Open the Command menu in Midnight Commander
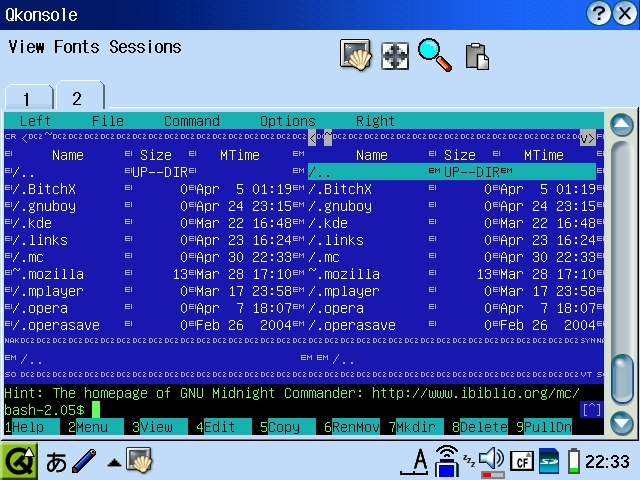The height and width of the screenshot is (480, 640). (191, 121)
